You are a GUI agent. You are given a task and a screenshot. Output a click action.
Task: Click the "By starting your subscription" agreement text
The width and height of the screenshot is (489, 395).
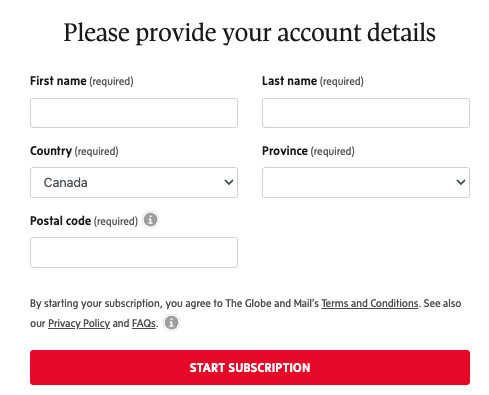click(x=246, y=313)
